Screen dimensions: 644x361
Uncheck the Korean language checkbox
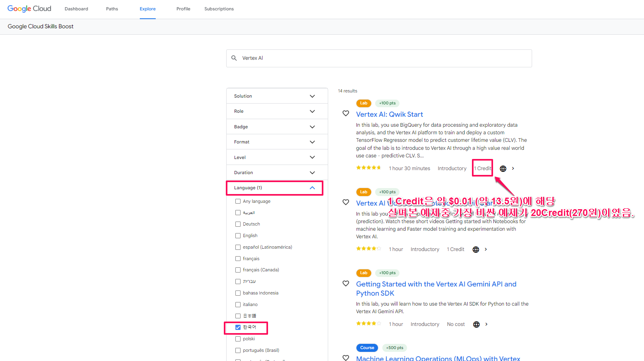coord(238,328)
